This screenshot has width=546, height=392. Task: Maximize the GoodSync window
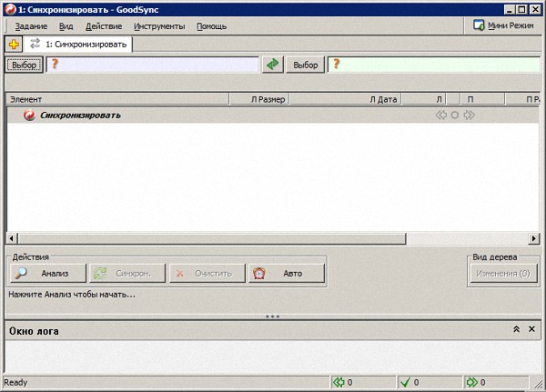tap(521, 9)
